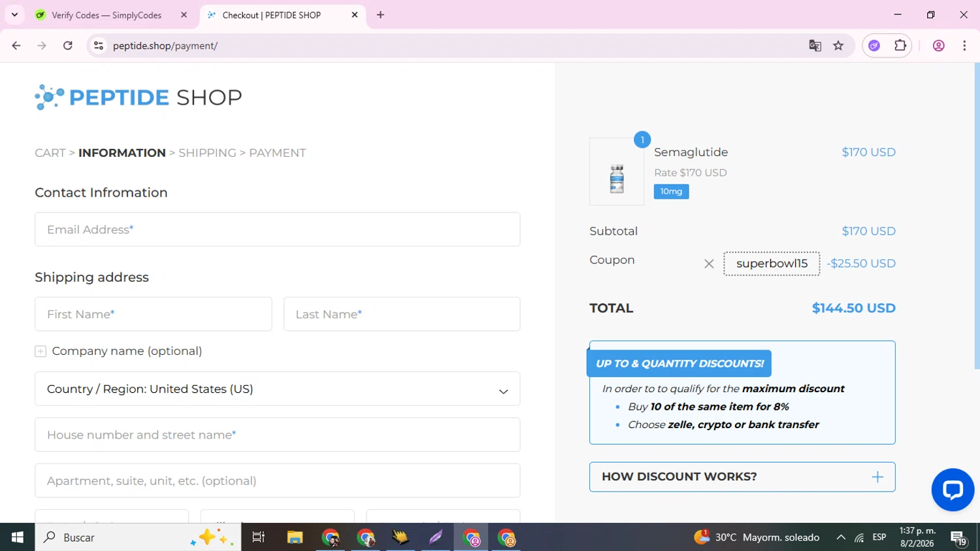Open the purple feather app on taskbar
Screen dimensions: 980x551
436,537
